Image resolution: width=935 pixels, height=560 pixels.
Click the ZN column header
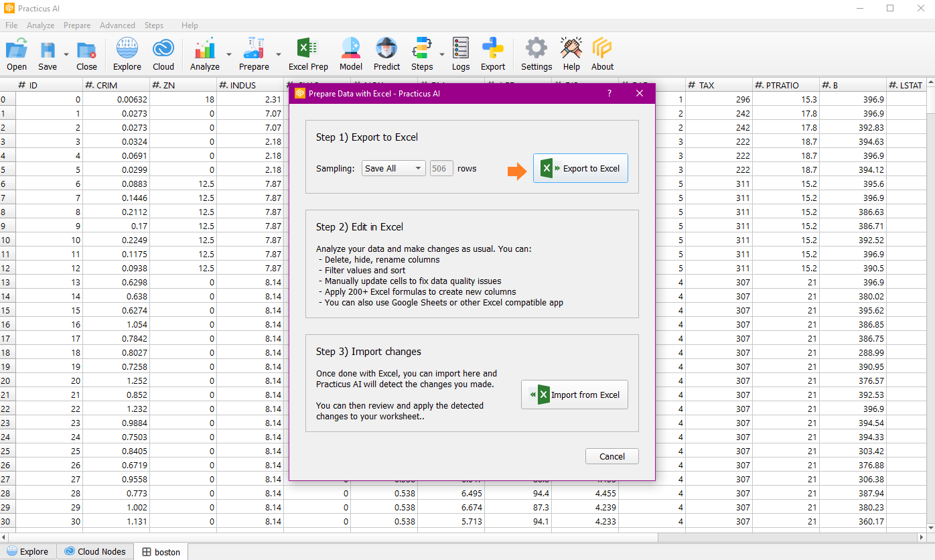click(x=183, y=85)
